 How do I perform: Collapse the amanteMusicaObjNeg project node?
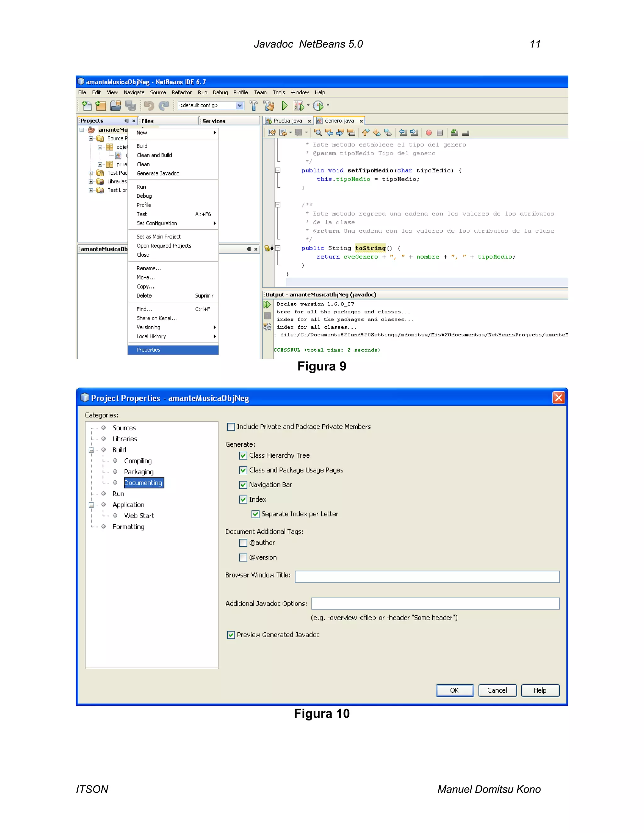[82, 130]
